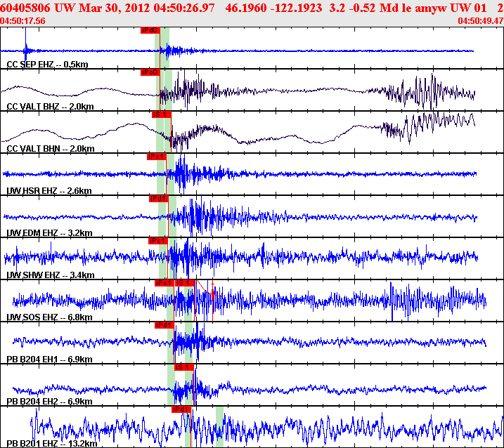Viewport: 504px width, 448px height.
Task: Select the iS 1 pick on PB B204 EH2
Action: click(x=184, y=367)
